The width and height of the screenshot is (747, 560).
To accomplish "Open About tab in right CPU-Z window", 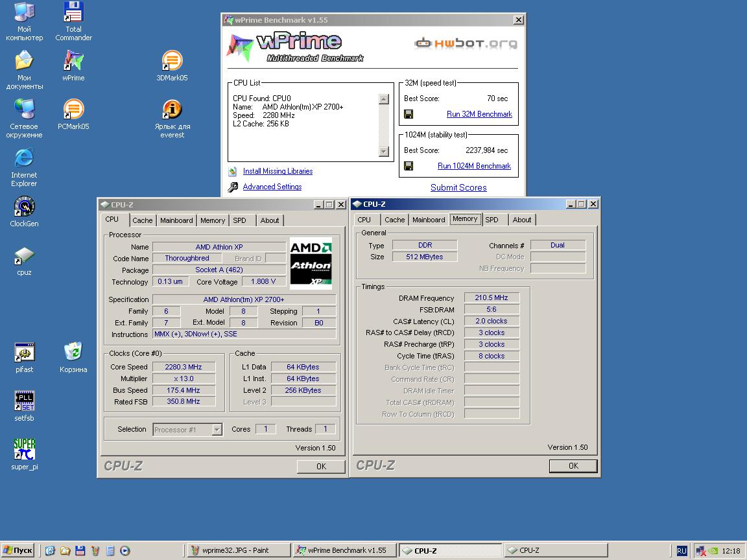I will (521, 220).
